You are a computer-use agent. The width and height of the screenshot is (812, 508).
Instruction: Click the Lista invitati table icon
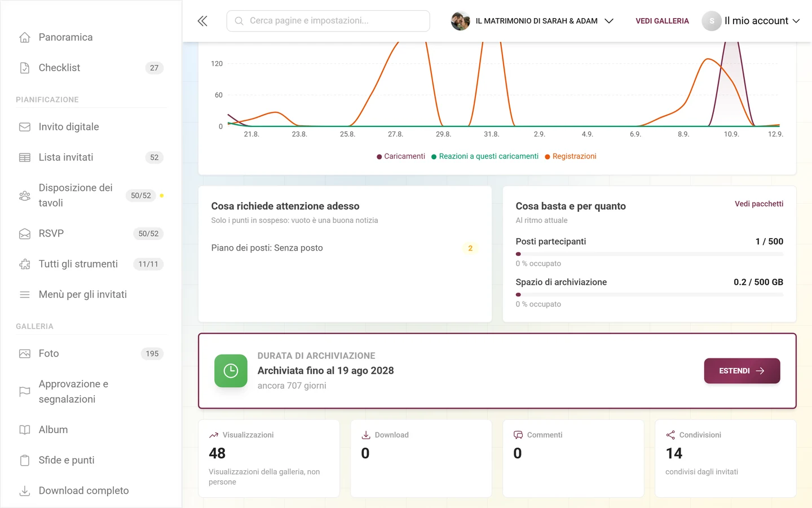click(x=25, y=157)
